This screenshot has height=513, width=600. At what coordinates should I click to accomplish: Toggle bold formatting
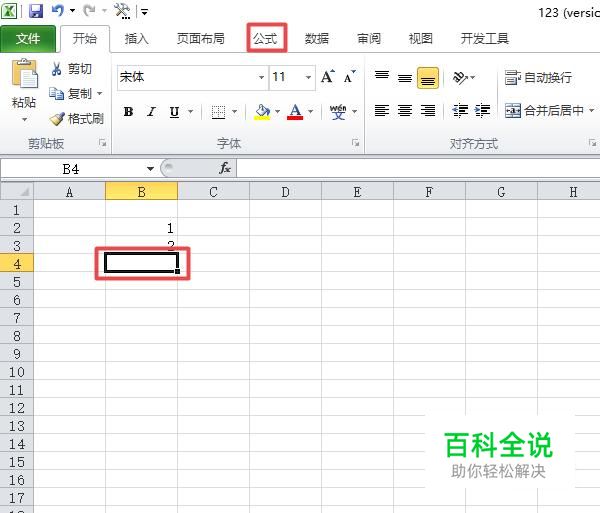(129, 112)
